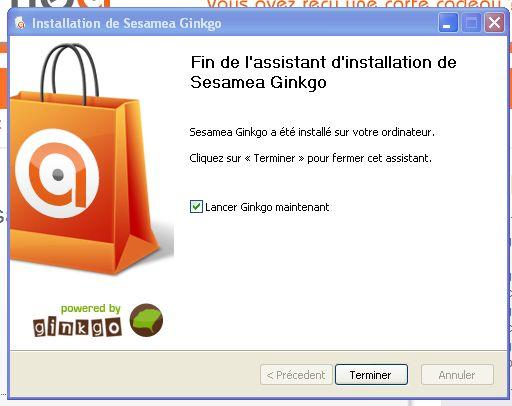
Task: Close the installer window with the X
Action: coord(494,23)
